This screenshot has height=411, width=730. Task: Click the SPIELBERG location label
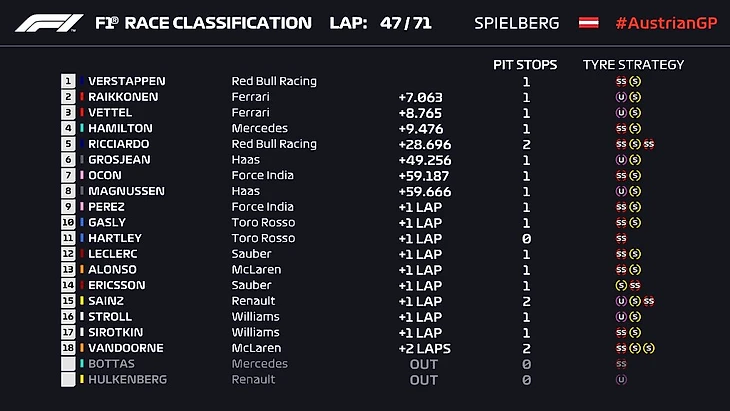517,22
